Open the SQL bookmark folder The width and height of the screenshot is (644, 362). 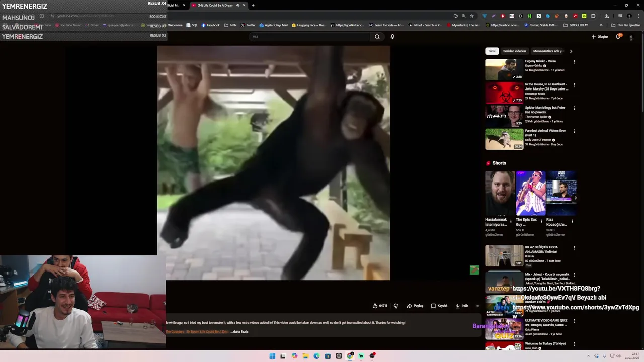192,25
